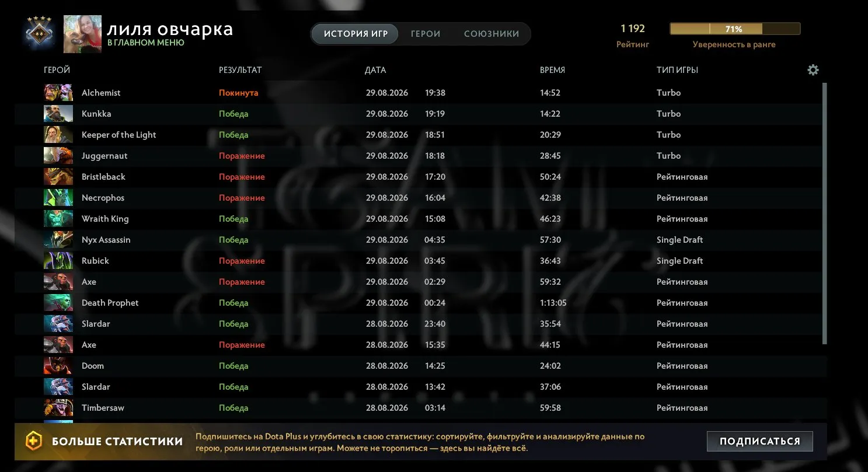
Task: Click the match history vertical scrollbar
Action: click(x=824, y=213)
